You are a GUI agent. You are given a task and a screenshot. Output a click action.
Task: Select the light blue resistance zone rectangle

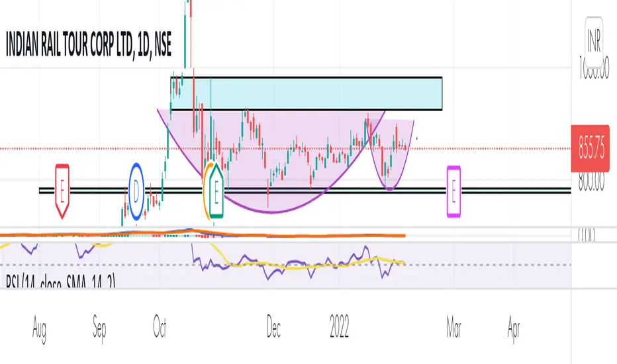coord(307,94)
